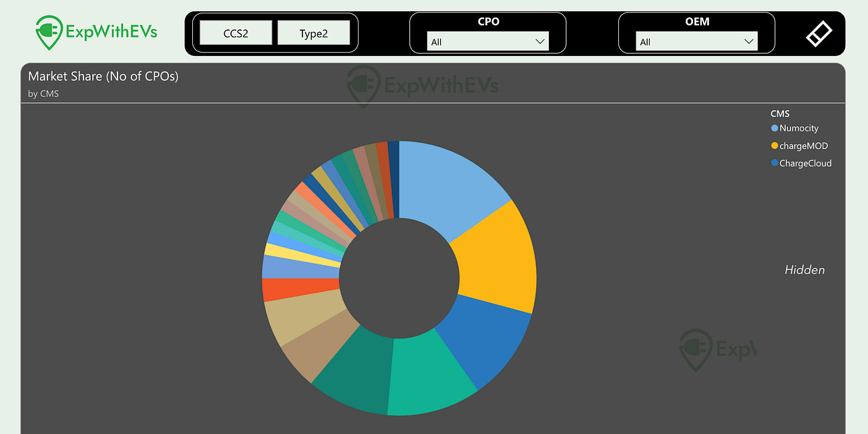Select the dark teal donut slice

356,366
